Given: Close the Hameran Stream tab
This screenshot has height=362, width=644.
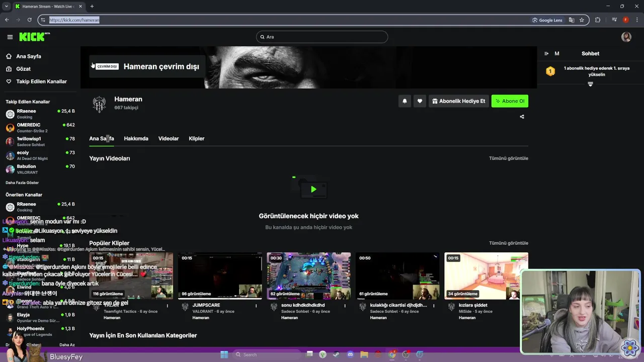Looking at the screenshot, I should [x=80, y=7].
